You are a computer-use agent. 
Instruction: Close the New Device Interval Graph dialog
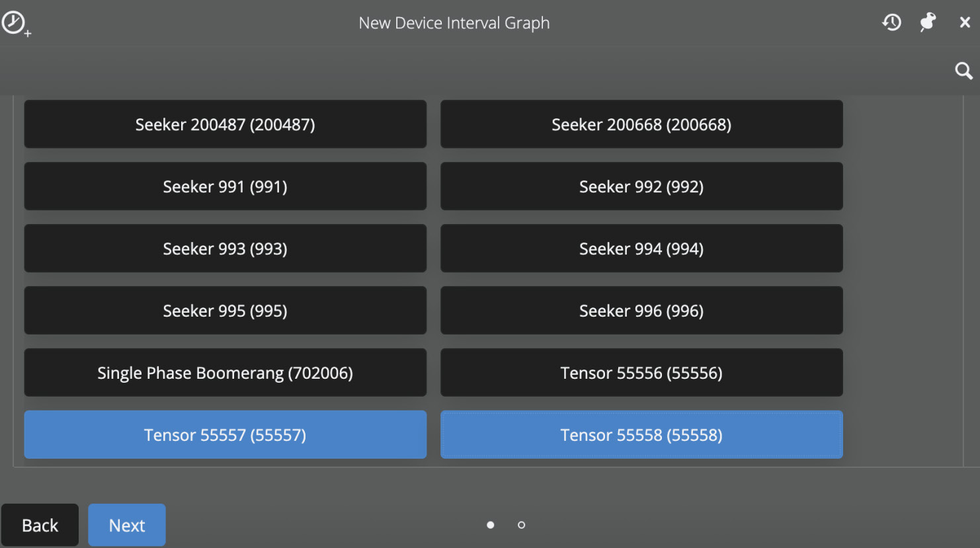965,22
